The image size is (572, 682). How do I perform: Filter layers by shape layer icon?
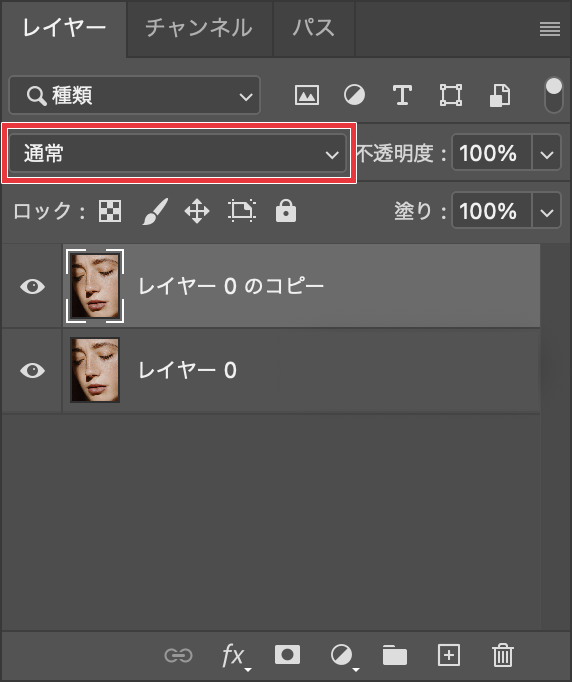pos(451,95)
